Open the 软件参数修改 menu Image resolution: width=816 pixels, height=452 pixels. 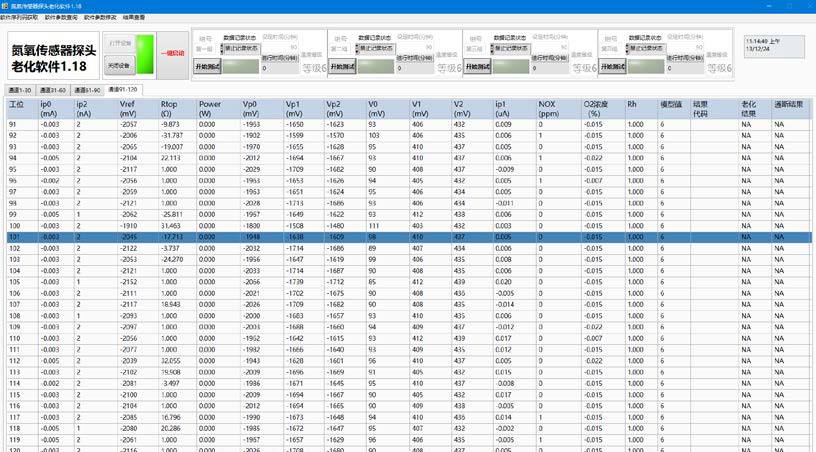(100, 17)
